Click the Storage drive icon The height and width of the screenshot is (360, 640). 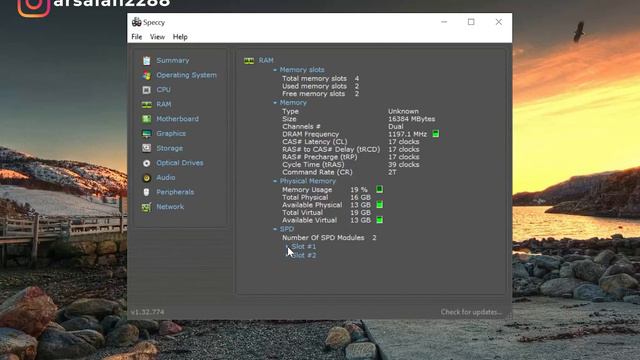(x=147, y=148)
